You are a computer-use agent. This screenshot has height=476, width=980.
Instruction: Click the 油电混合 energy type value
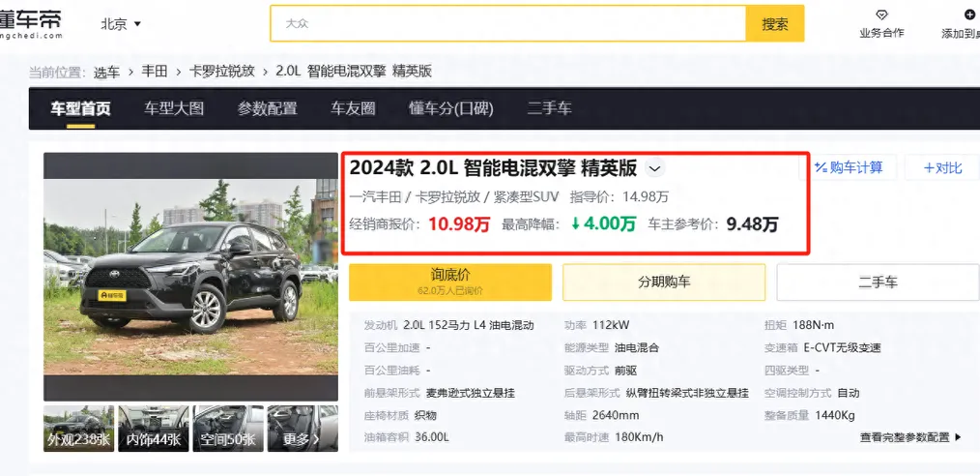(636, 347)
